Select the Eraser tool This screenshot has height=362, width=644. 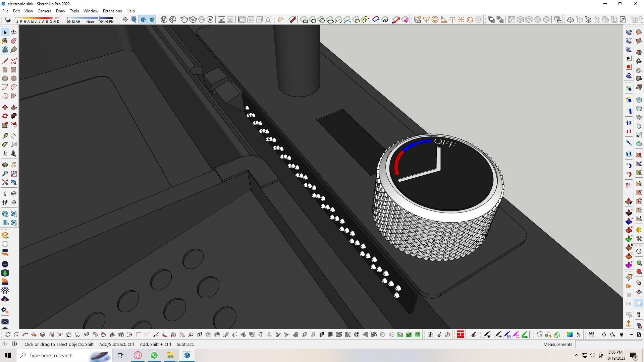pos(14,41)
